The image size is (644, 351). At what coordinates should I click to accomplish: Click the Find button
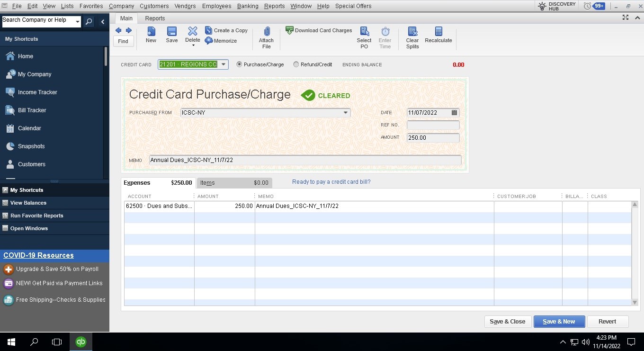pyautogui.click(x=123, y=41)
